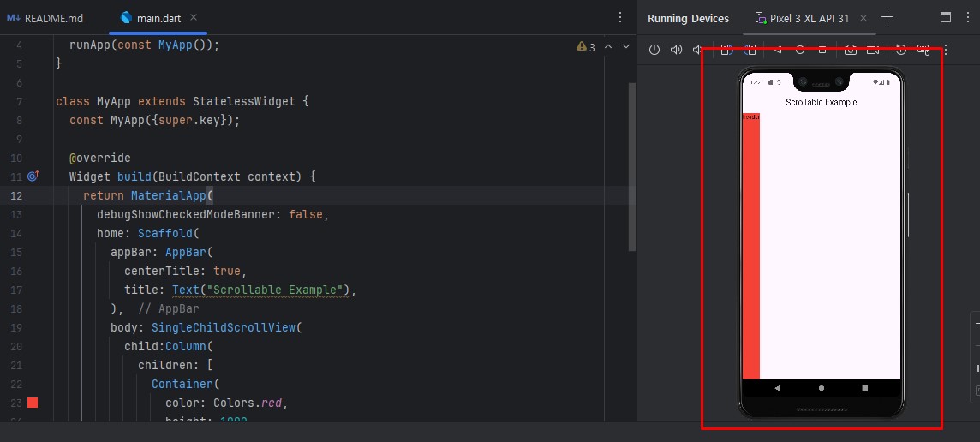This screenshot has height=442, width=980.
Task: Click "runApp" call on line 4
Action: [x=90, y=45]
